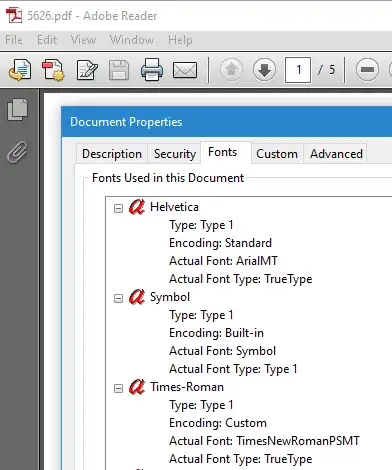The height and width of the screenshot is (470, 392).
Task: Click the Save floppy disk icon
Action: tap(119, 70)
